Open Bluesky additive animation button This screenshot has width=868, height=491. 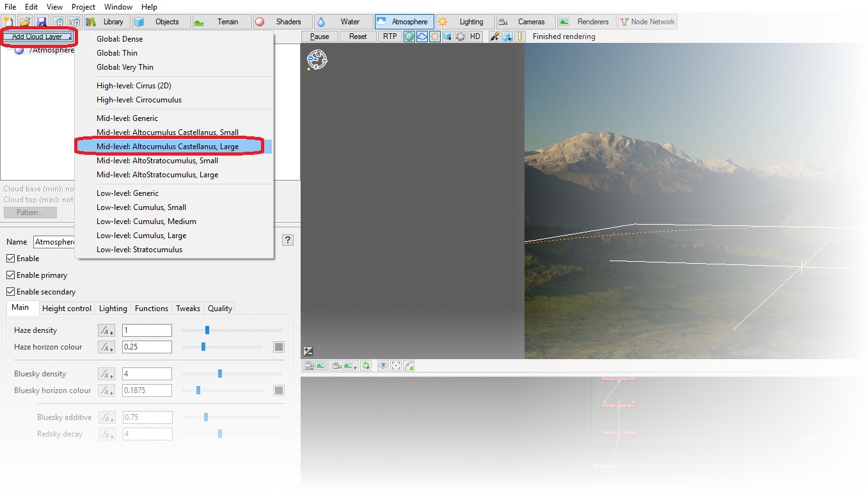tap(106, 417)
